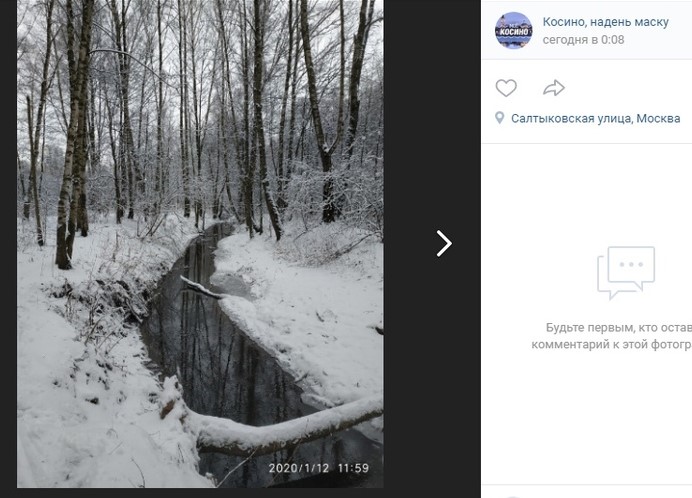Screen dimensions: 692x498
Task: Like the photo with the heart icon
Action: pos(506,88)
